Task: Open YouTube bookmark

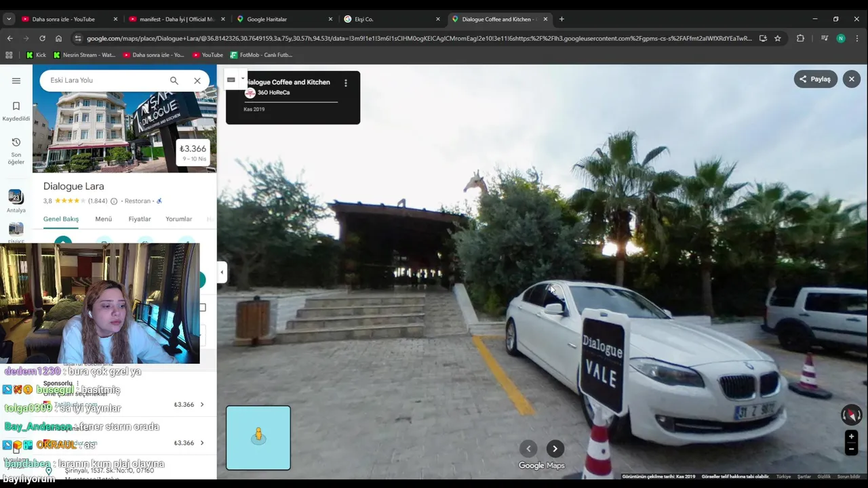Action: pyautogui.click(x=208, y=55)
